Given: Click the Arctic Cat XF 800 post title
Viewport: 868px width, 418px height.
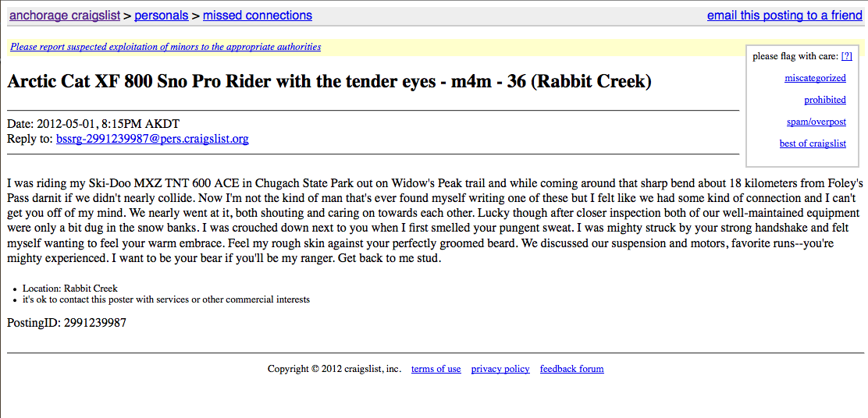Looking at the screenshot, I should pos(329,82).
